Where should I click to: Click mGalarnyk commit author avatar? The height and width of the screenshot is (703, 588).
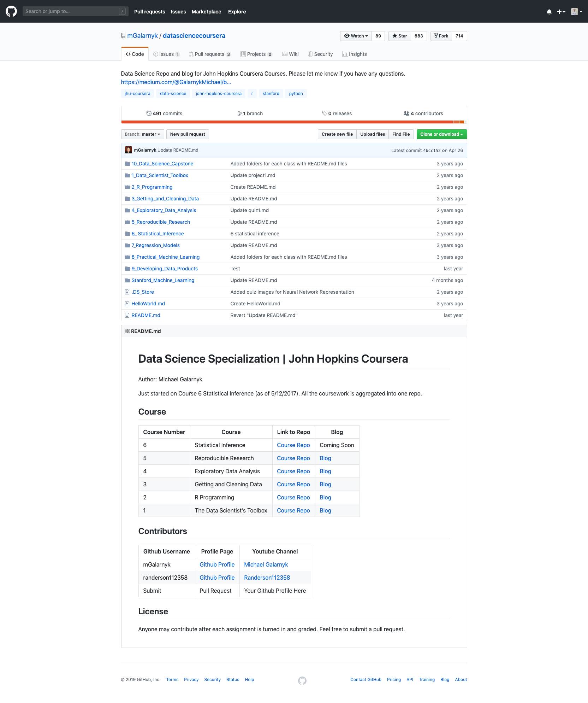pos(129,150)
